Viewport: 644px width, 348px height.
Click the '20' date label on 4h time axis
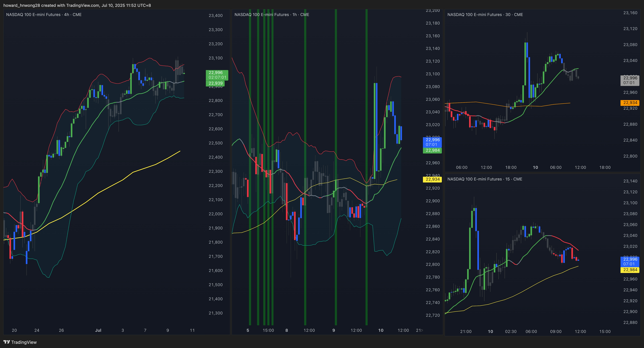click(14, 330)
